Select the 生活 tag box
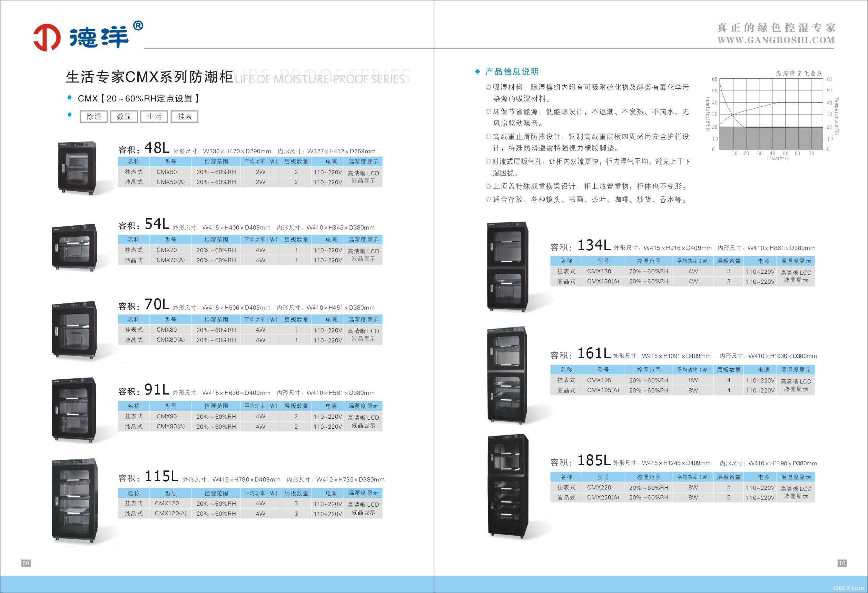 (154, 117)
